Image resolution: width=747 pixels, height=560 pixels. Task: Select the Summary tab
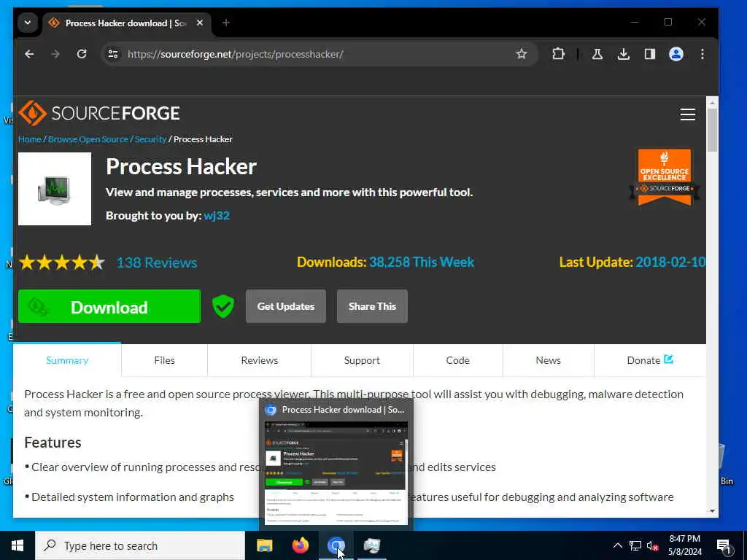point(67,360)
